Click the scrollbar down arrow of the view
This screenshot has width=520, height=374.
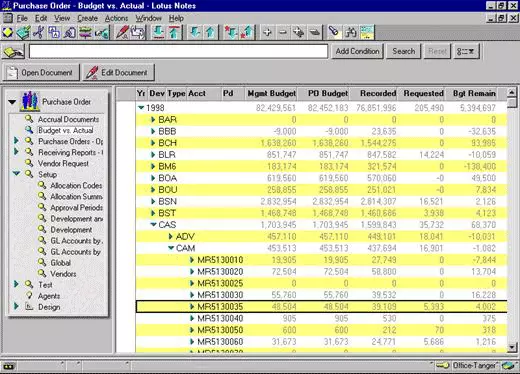coord(512,347)
